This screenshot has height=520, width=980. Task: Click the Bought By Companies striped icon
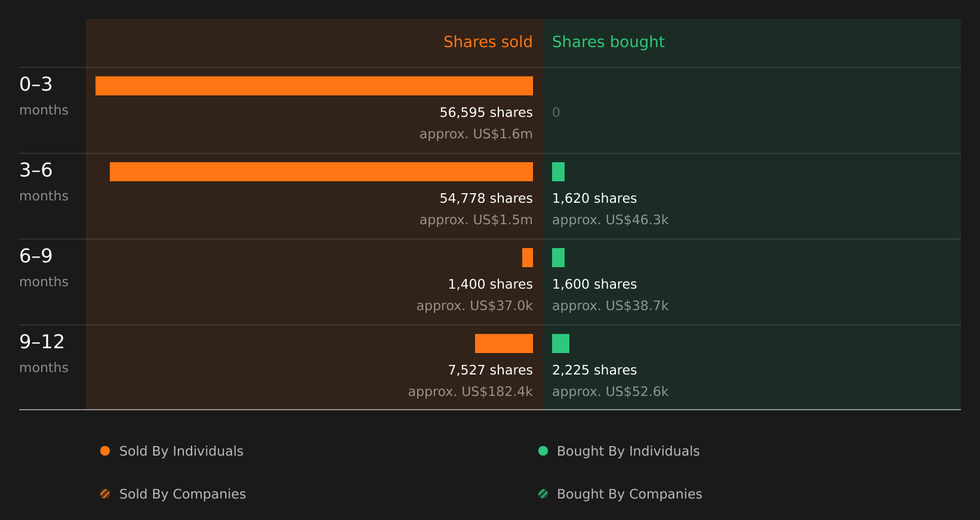tap(543, 494)
